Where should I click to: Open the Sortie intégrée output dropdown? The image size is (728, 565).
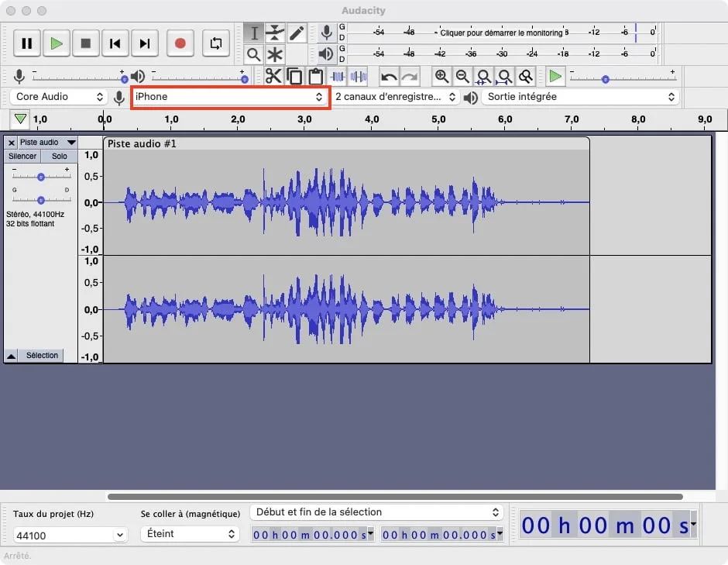coord(580,97)
